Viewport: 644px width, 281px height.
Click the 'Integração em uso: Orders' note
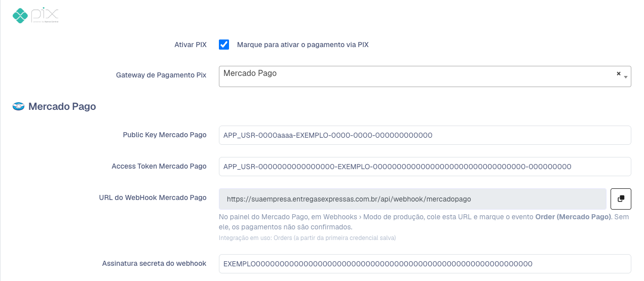pos(307,237)
